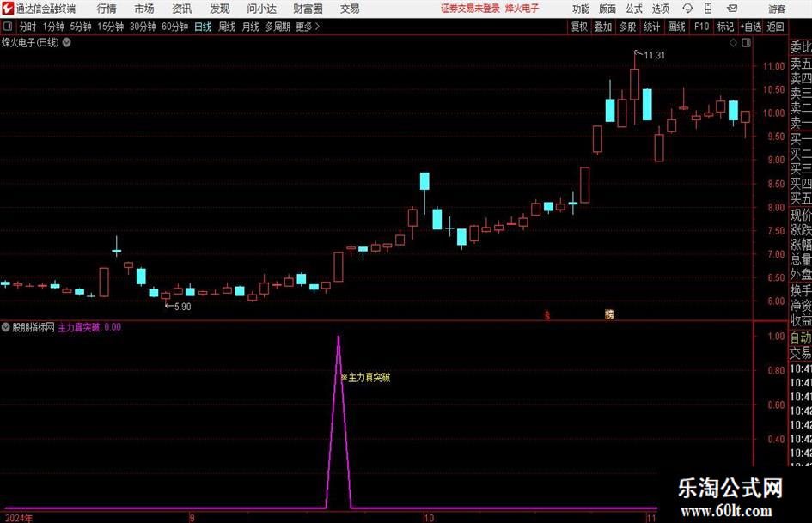
Task: Click the 叠加 overlay button
Action: click(603, 27)
